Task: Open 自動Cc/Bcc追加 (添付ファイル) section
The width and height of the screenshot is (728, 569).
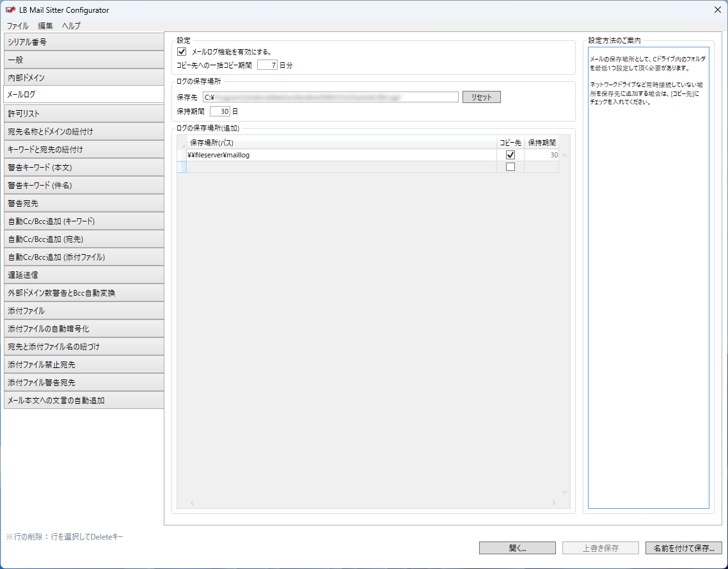Action: coord(84,257)
